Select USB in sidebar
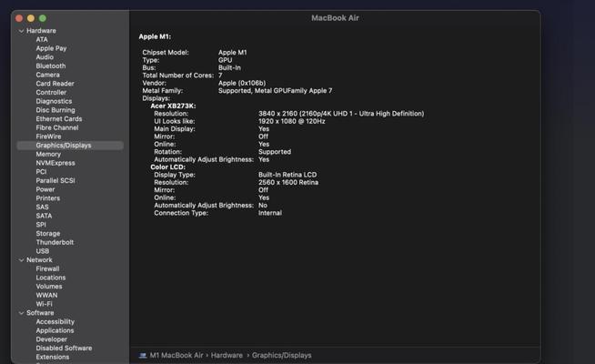Image resolution: width=595 pixels, height=364 pixels. pos(42,251)
